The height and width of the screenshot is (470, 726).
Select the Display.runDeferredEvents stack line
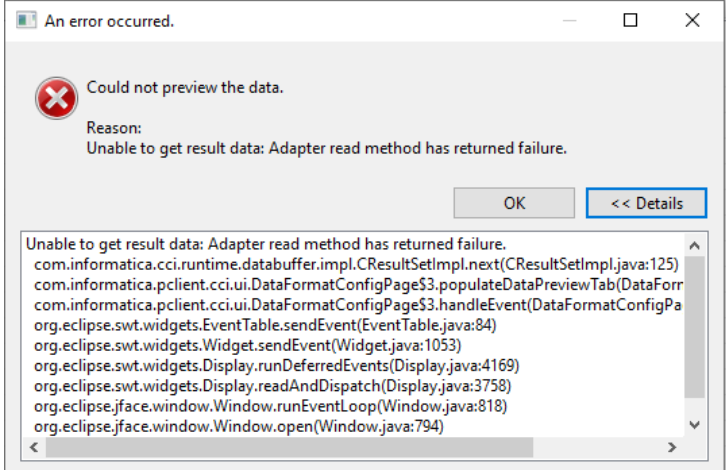tap(276, 366)
